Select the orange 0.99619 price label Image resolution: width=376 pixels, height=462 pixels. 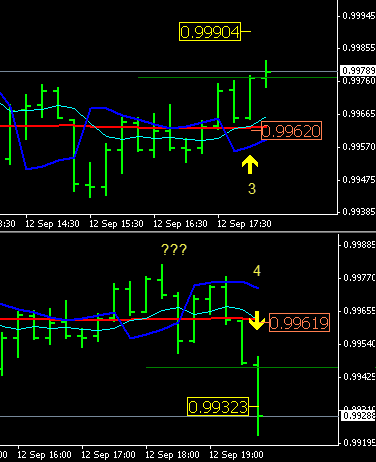[299, 323]
